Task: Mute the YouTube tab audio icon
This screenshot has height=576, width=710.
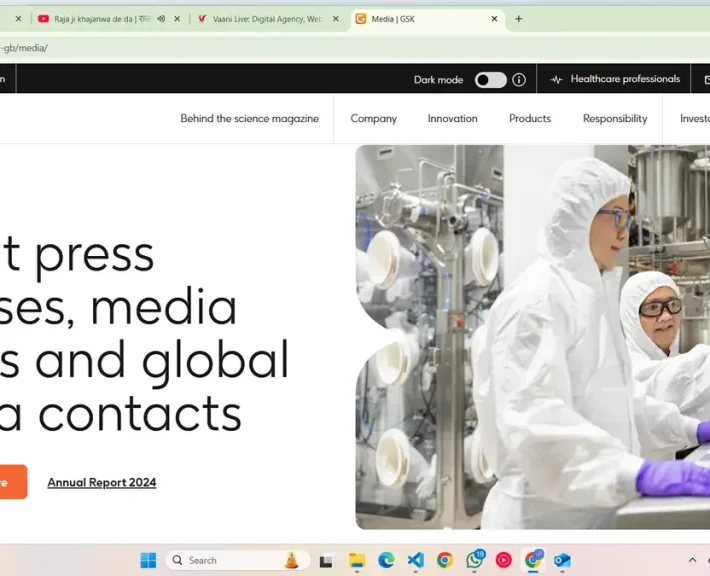Action: (161, 19)
